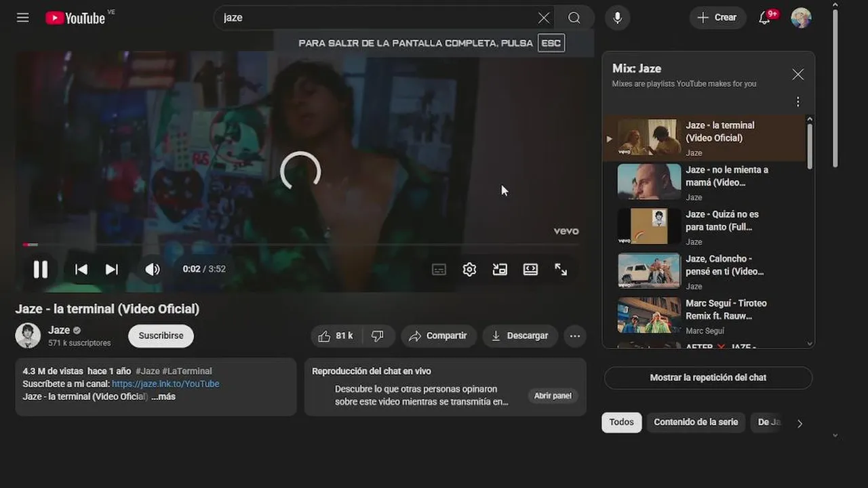868x488 pixels.
Task: Mute the video volume
Action: [x=153, y=269]
